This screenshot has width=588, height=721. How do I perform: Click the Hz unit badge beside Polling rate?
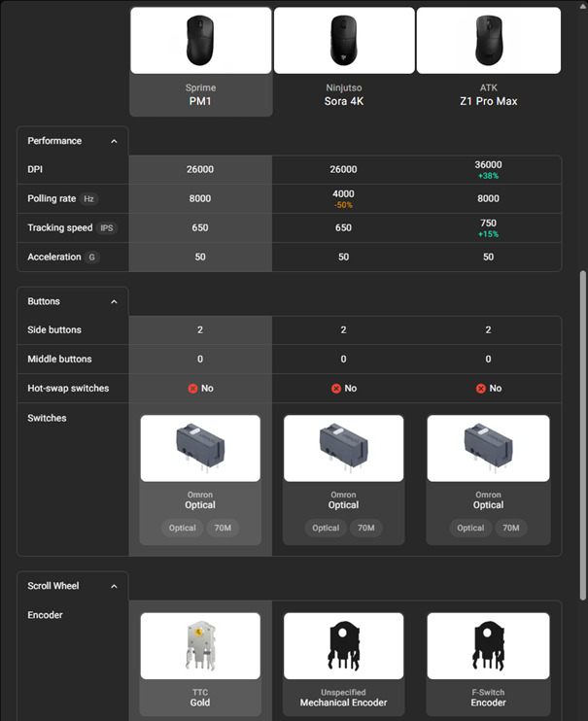click(88, 198)
